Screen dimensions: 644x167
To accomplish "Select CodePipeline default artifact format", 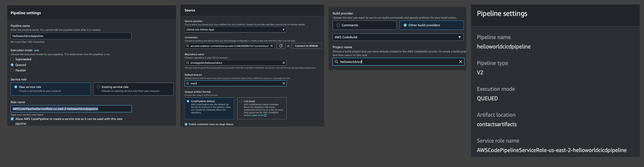I will click(209, 108).
